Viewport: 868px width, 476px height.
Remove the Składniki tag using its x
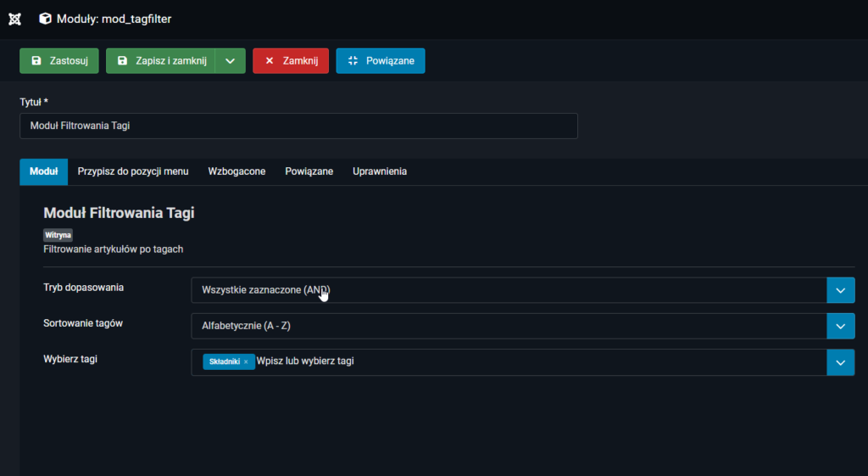pyautogui.click(x=246, y=361)
